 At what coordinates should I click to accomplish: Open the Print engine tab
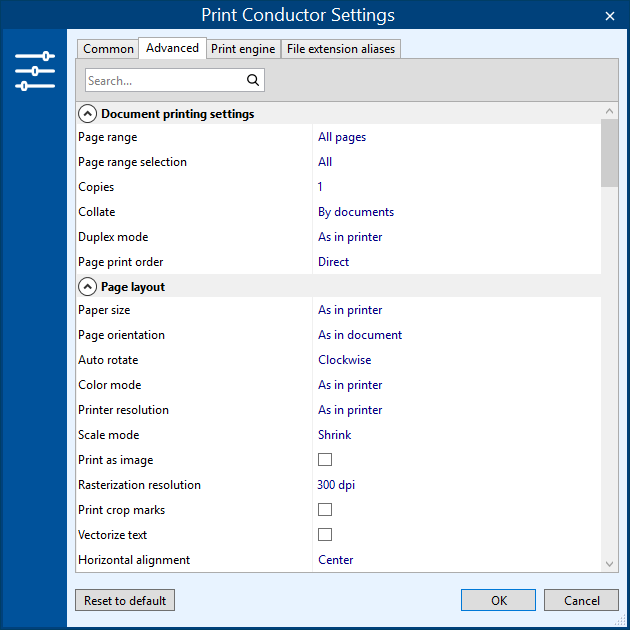point(243,49)
